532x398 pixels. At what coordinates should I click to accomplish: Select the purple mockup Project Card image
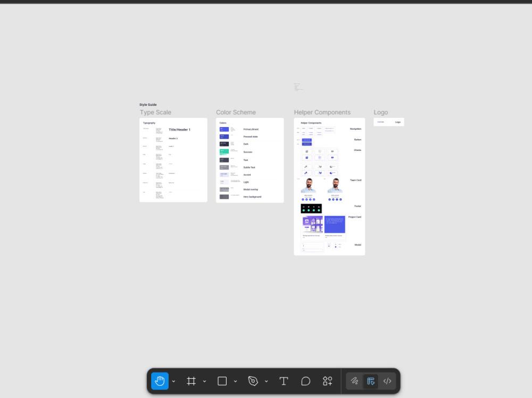click(x=312, y=224)
